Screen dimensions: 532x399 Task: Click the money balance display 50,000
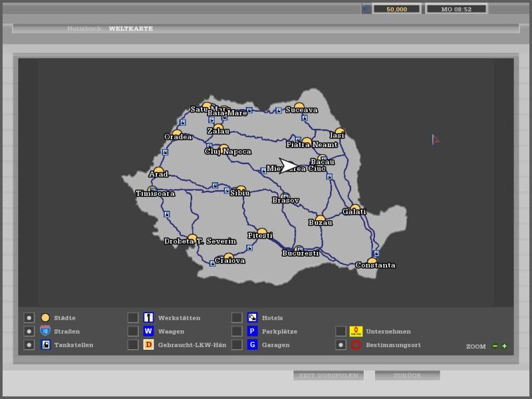coord(397,9)
